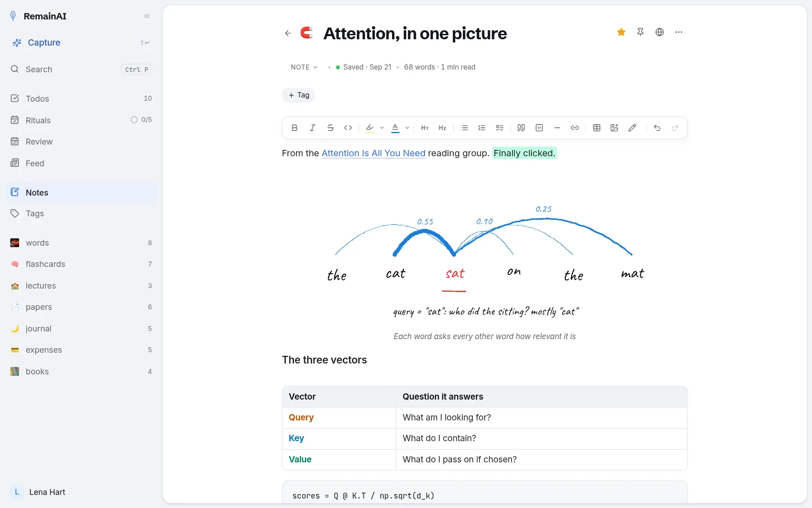Screen dimensions: 812x508
Task: Insert a hyperlink
Action: click(x=575, y=128)
